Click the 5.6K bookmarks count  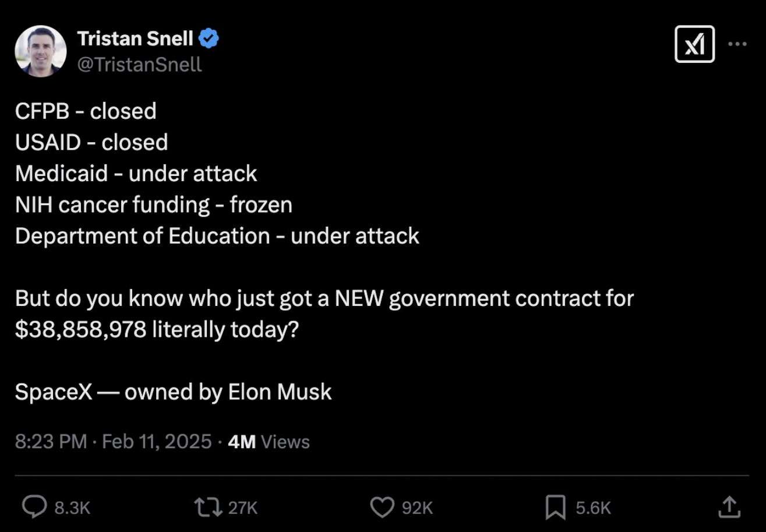coord(593,508)
